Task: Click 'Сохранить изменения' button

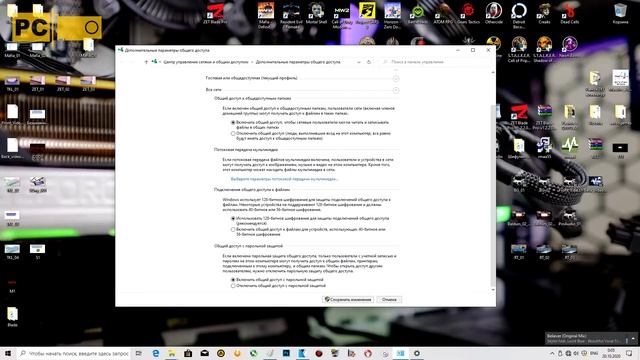Action: [x=348, y=299]
